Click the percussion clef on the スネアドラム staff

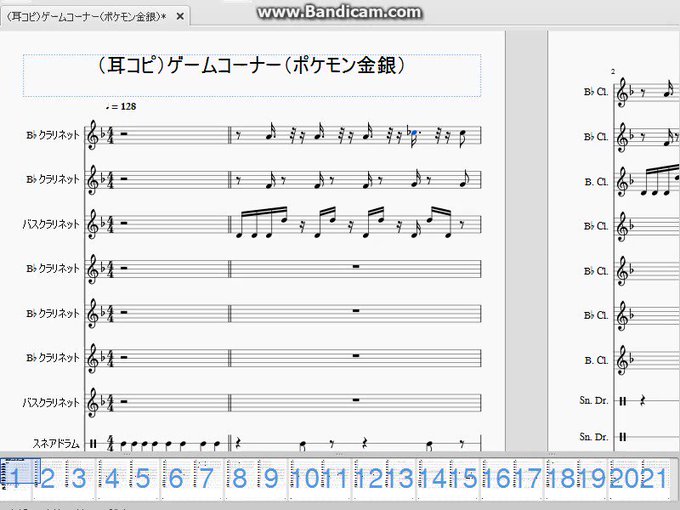tap(92, 443)
